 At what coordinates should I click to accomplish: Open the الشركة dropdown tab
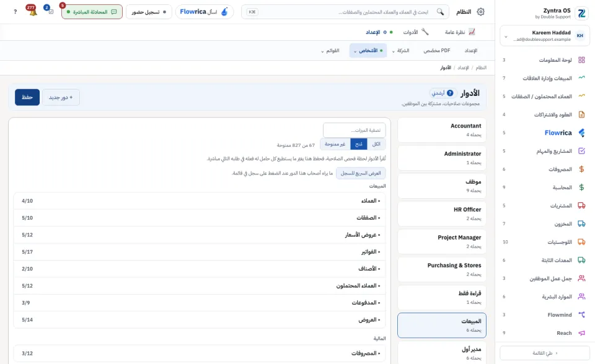[401, 50]
